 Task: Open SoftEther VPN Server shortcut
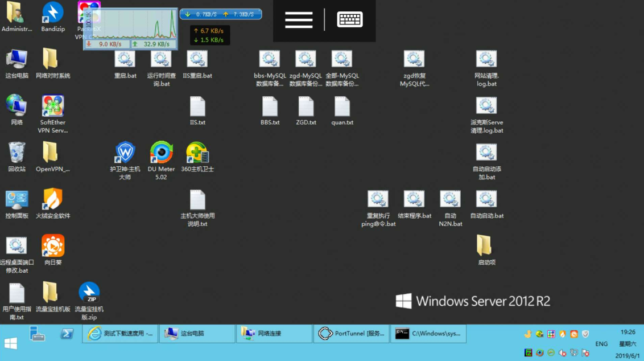tap(53, 106)
